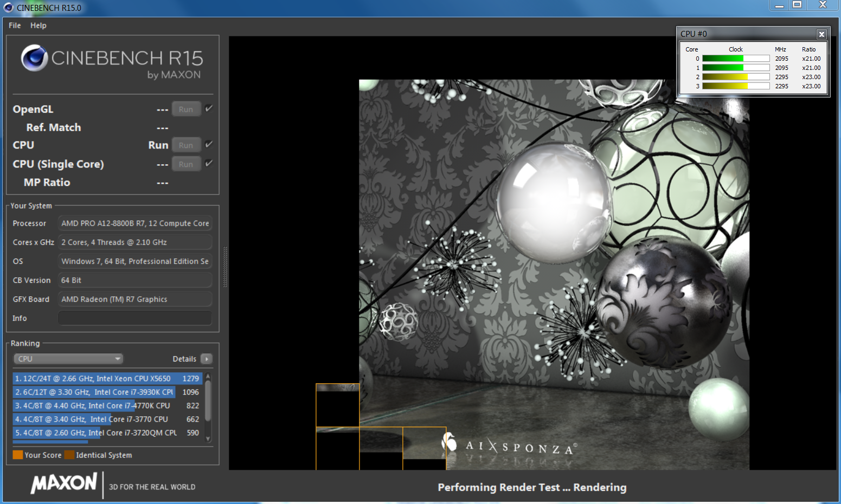This screenshot has height=504, width=841.
Task: Click the ranking list scrollbar thumb
Action: pos(208,400)
